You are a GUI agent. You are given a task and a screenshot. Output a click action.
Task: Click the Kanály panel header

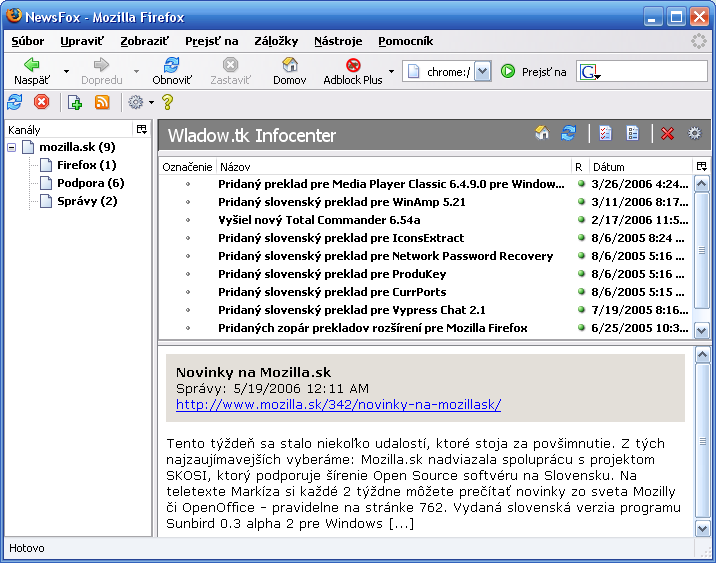click(x=69, y=130)
